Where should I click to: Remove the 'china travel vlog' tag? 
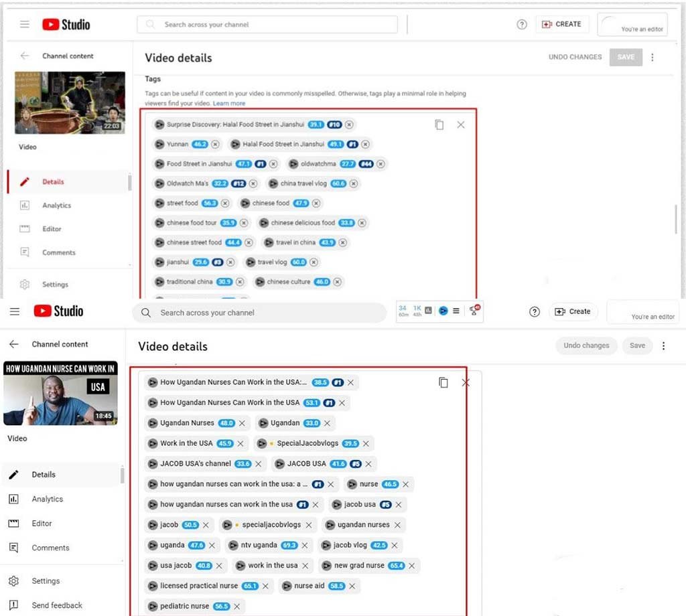(354, 183)
